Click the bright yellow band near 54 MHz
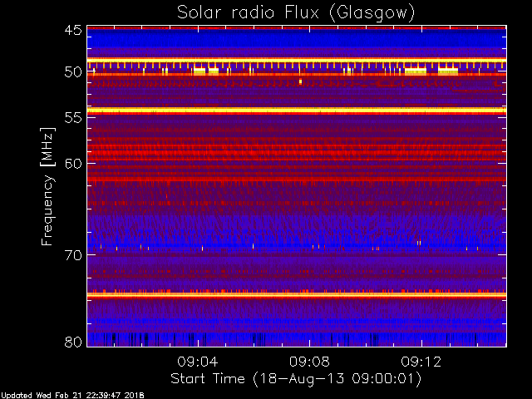Screen dimensions: 532x399 pos(297,111)
